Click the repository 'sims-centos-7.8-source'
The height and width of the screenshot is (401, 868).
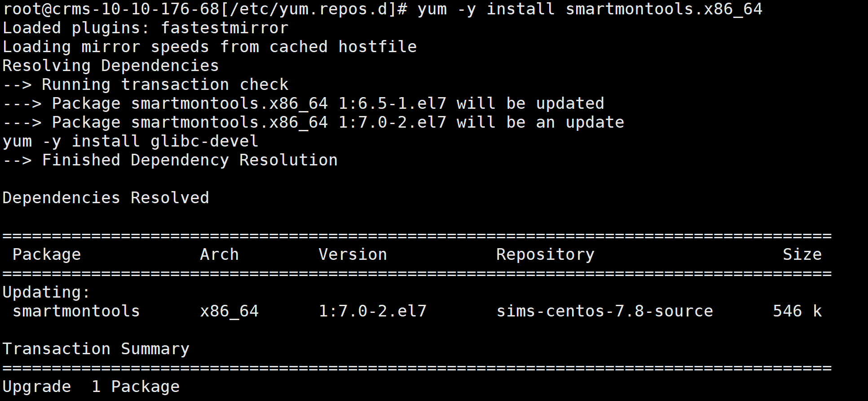tap(604, 311)
